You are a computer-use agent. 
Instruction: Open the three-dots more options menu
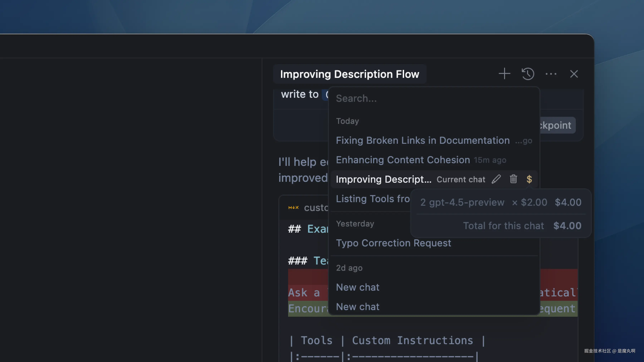[551, 74]
